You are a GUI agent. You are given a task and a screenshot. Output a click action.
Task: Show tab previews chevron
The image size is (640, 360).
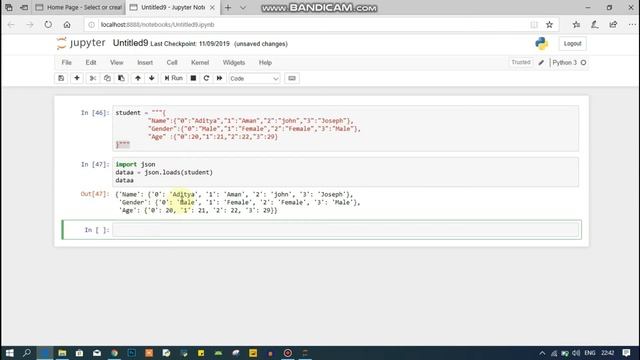pyautogui.click(x=243, y=8)
